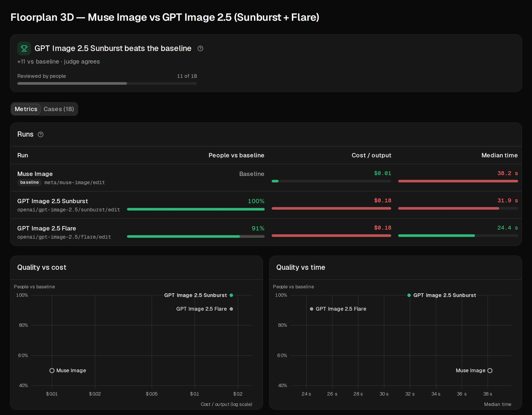Open the Cases (18) tab
Screen dimensions: 532x415
pyautogui.click(x=59, y=109)
